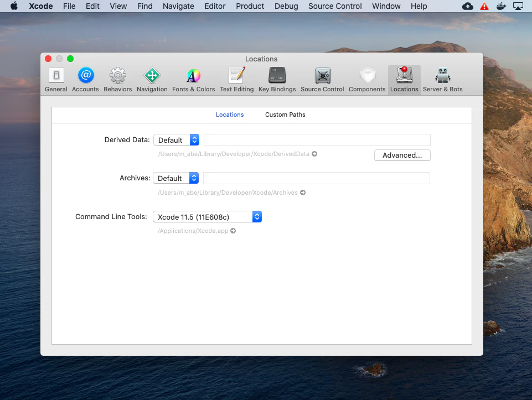Open the Edit menu
Image resolution: width=532 pixels, height=400 pixels.
pyautogui.click(x=92, y=6)
